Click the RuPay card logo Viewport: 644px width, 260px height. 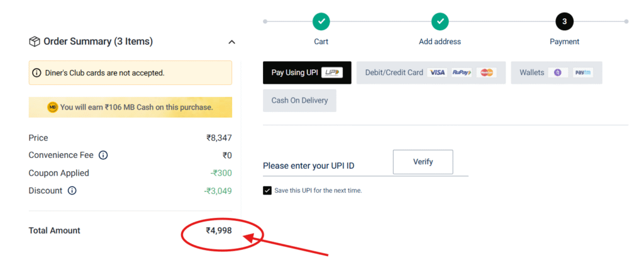tap(462, 73)
